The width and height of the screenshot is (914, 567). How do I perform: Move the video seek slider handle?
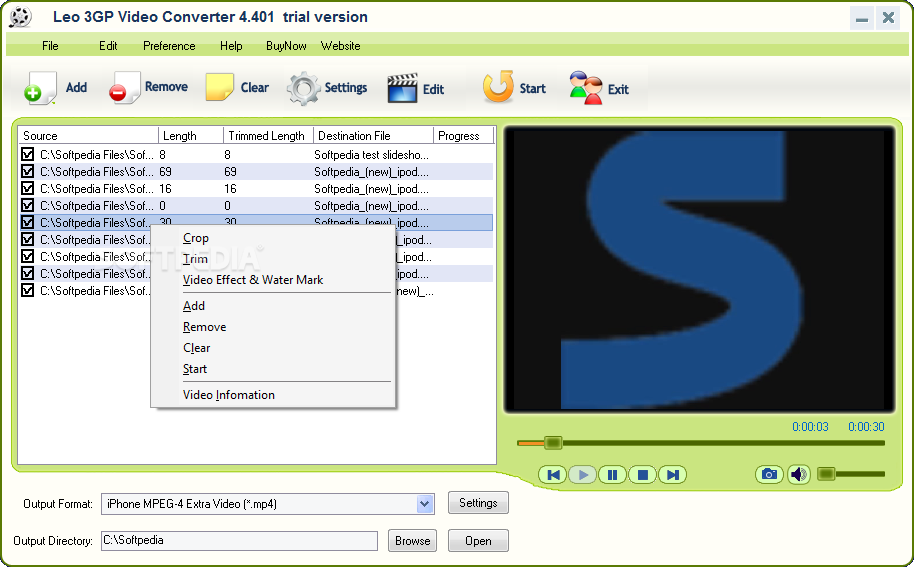[x=553, y=443]
